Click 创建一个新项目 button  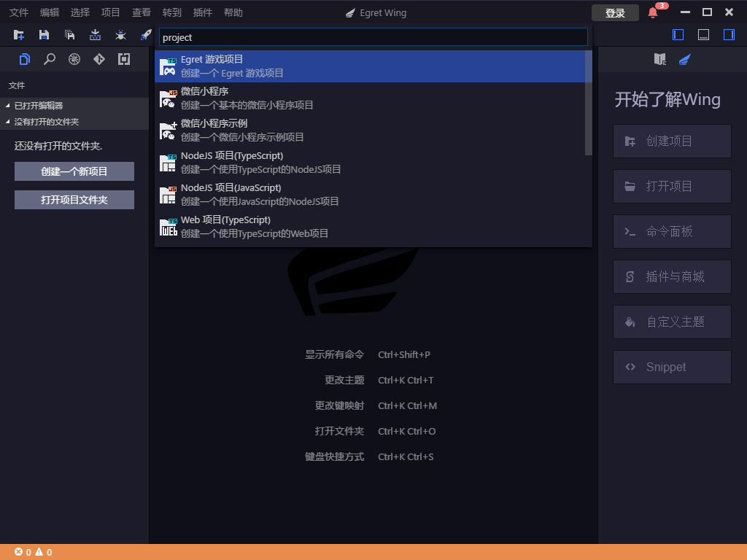point(74,171)
